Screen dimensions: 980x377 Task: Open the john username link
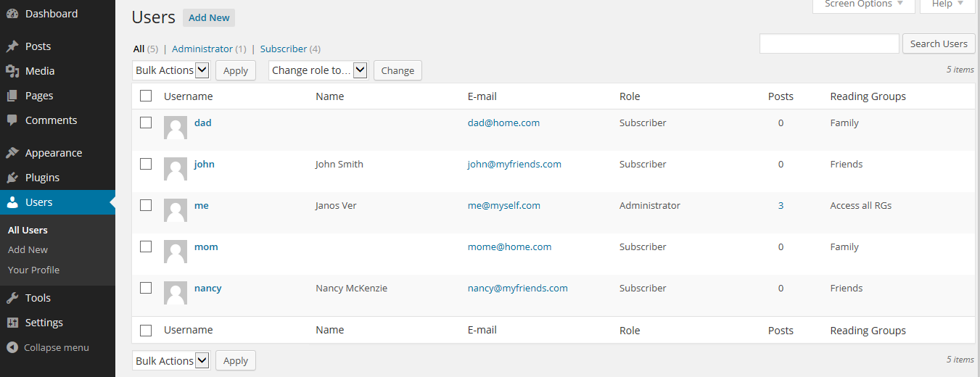click(x=205, y=164)
